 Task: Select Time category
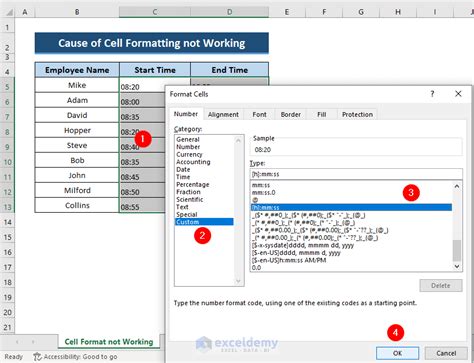click(204, 177)
